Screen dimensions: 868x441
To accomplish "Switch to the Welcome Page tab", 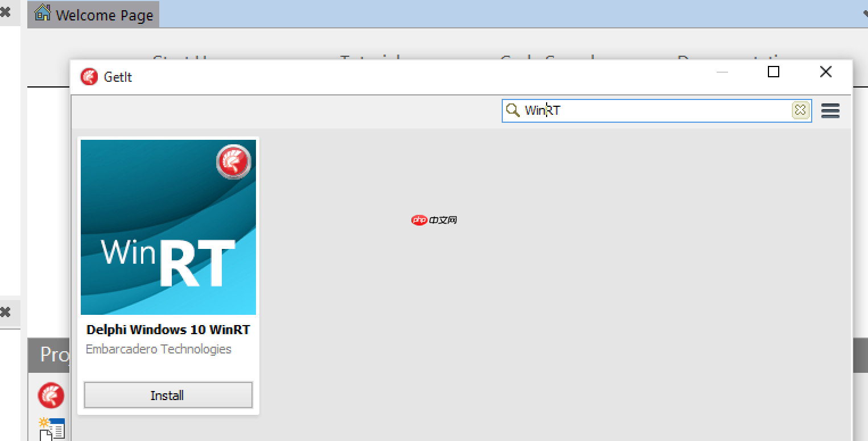I will pyautogui.click(x=93, y=14).
